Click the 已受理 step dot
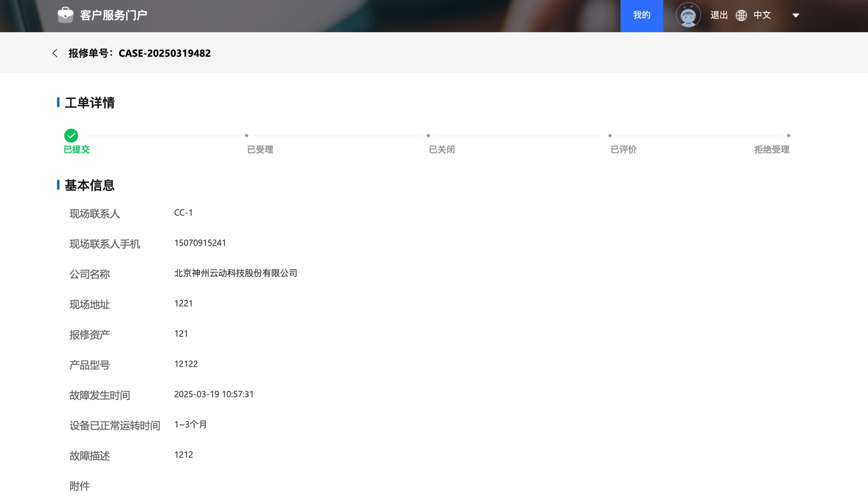 (x=247, y=136)
